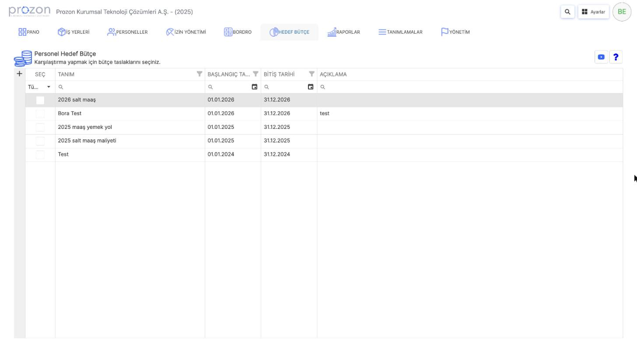
Task: Select the HEDEF BÜTÇE menu
Action: pyautogui.click(x=289, y=32)
